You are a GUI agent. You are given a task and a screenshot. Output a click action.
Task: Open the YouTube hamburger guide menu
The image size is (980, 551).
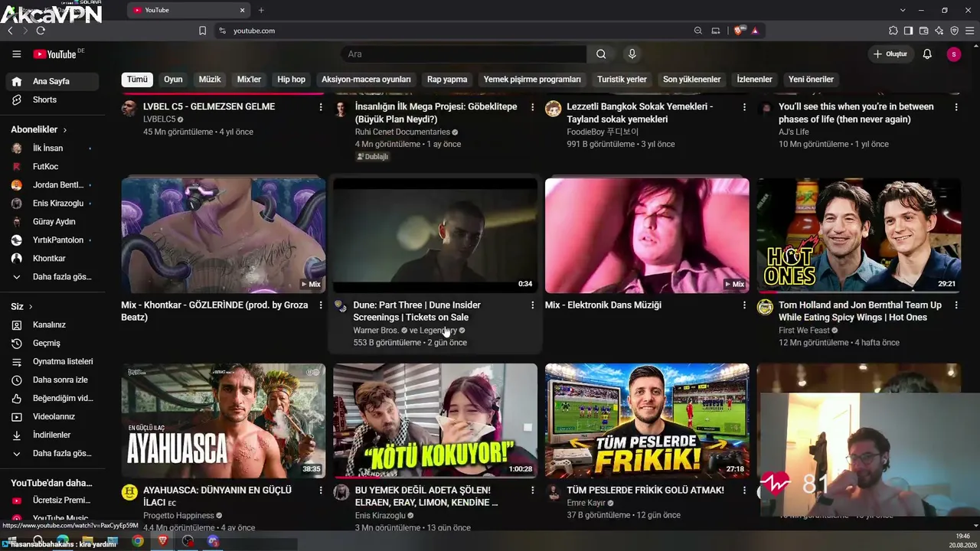click(17, 54)
